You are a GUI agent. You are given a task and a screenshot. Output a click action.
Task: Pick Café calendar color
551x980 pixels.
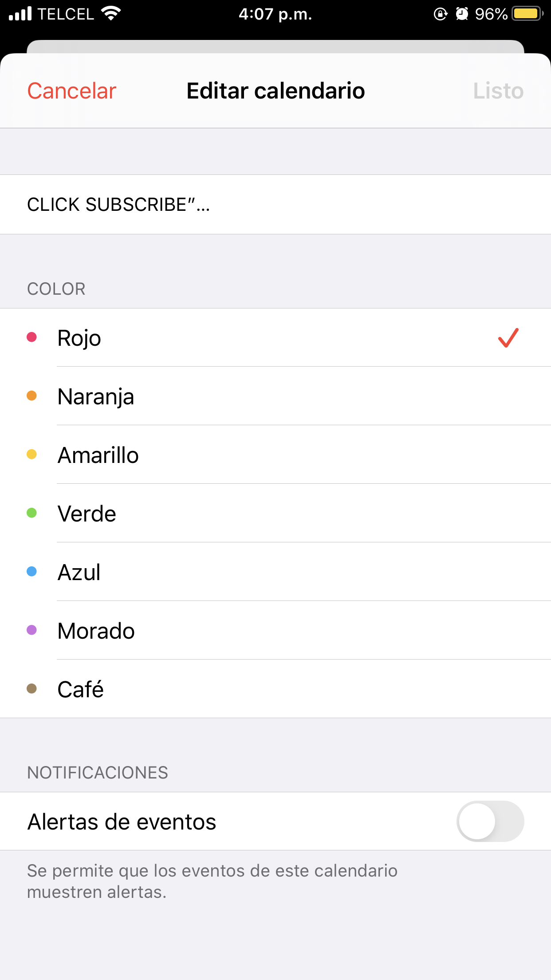coord(275,689)
